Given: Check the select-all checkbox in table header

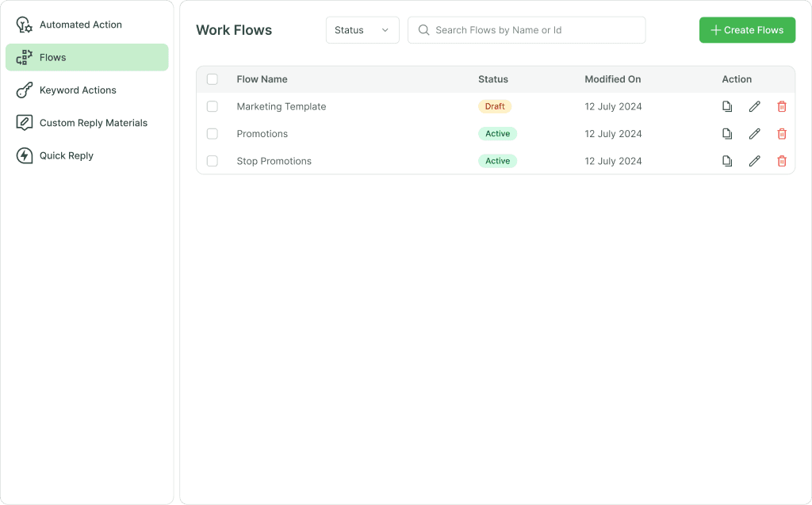Looking at the screenshot, I should click(x=212, y=79).
